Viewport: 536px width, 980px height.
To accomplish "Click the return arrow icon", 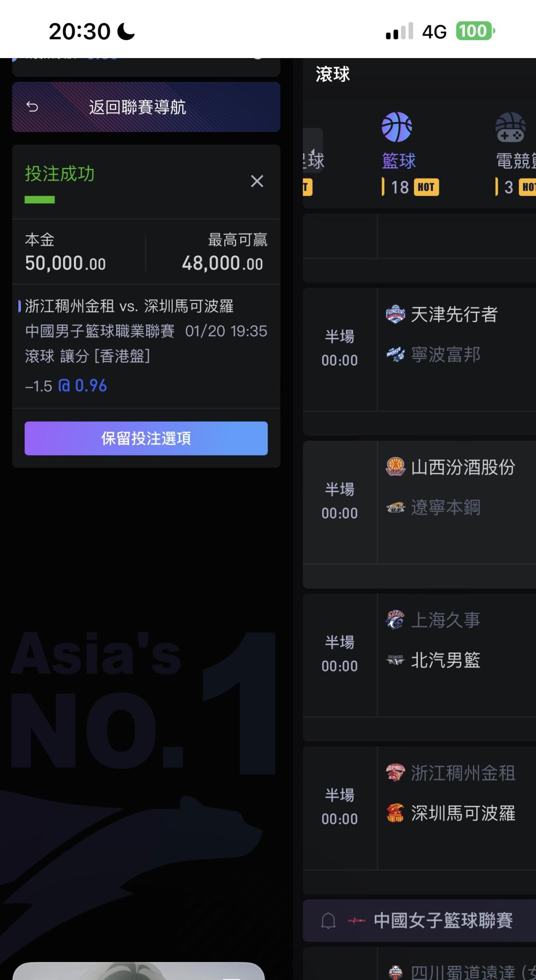I will pyautogui.click(x=32, y=107).
